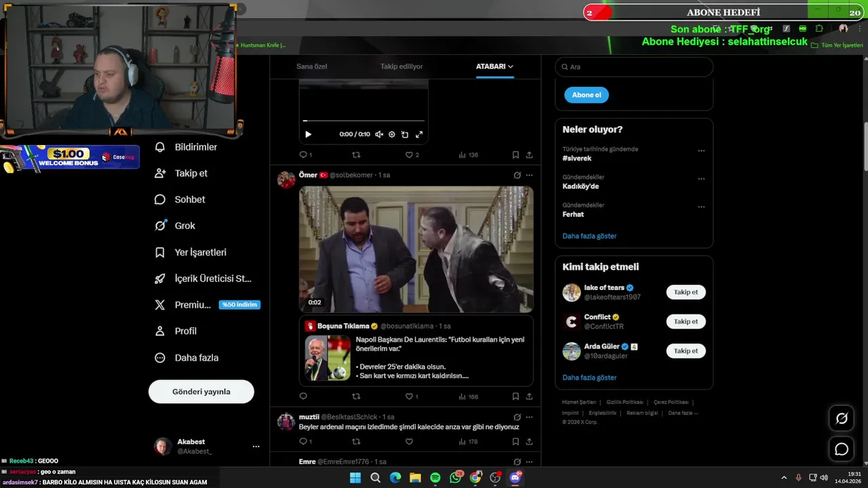Image resolution: width=868 pixels, height=488 pixels.
Task: Open Spotify from taskbar
Action: pos(435,478)
